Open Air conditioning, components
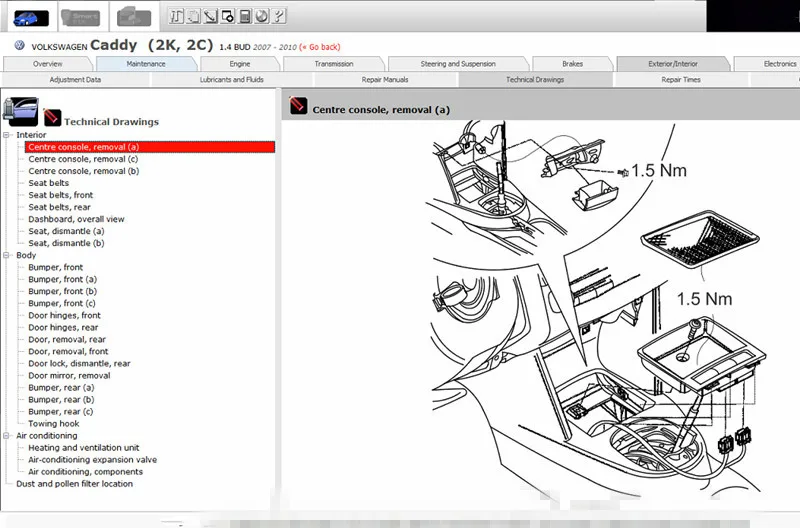Image resolution: width=800 pixels, height=528 pixels. click(x=85, y=472)
